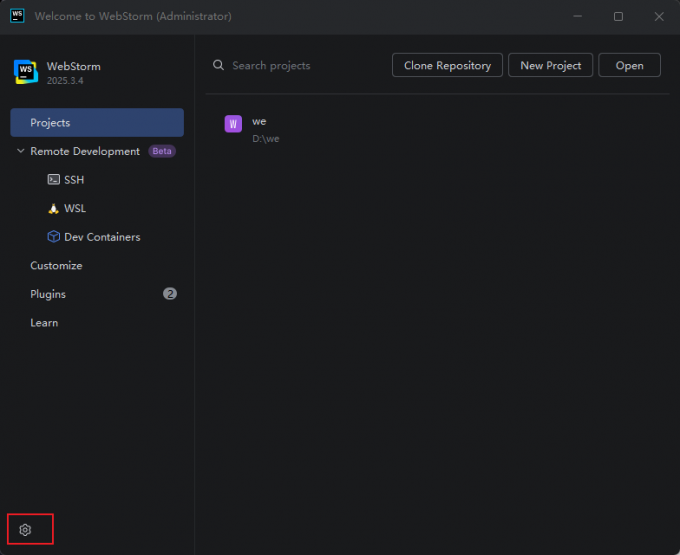Minimize the WebStorm welcome window

pyautogui.click(x=578, y=16)
